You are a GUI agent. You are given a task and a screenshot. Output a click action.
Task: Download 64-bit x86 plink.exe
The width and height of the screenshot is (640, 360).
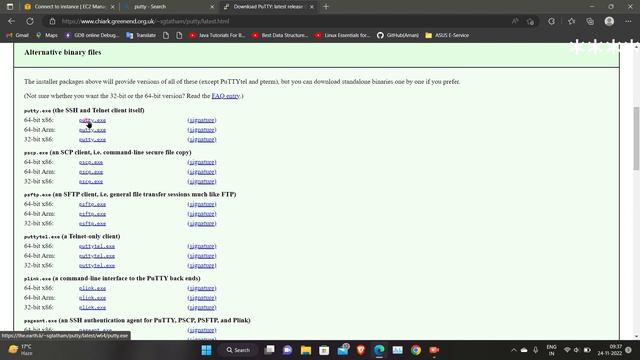coord(92,288)
